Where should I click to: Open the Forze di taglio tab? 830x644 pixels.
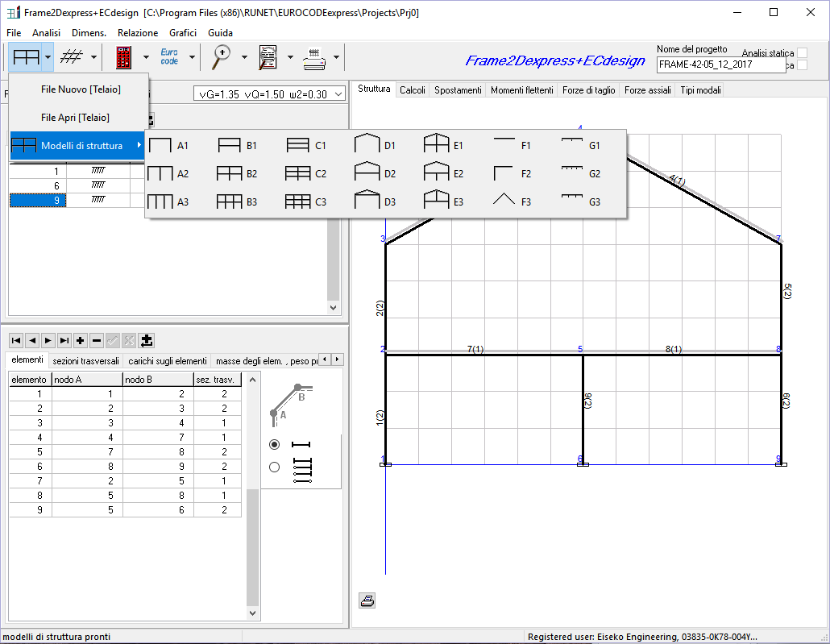(588, 90)
